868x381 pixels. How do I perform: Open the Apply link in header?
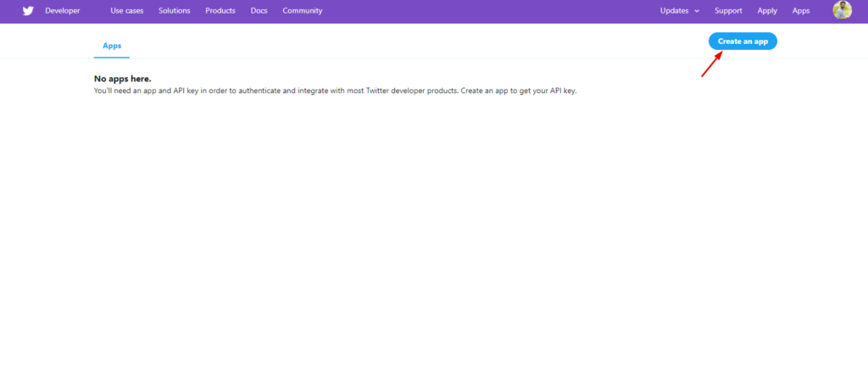coord(767,10)
